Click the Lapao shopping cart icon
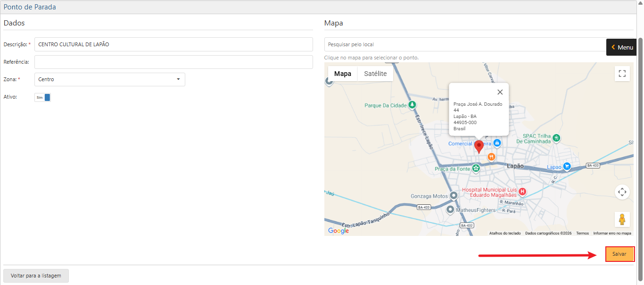Viewport: 644px width, 285px height. (567, 166)
